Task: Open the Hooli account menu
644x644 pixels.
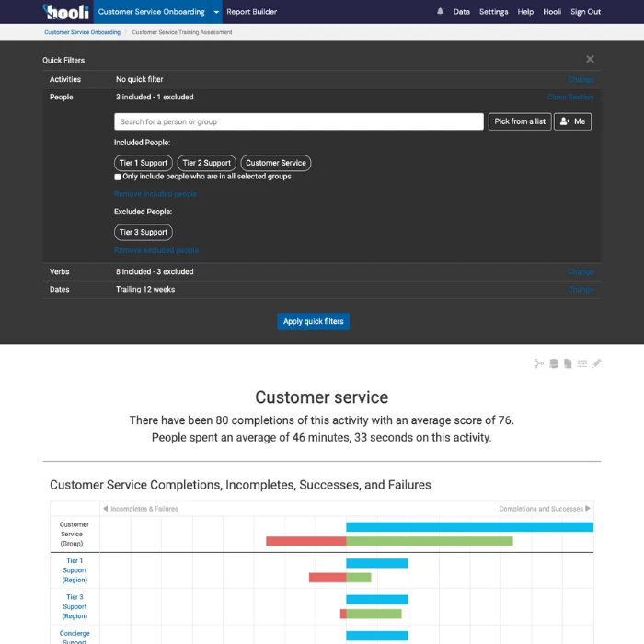Action: point(552,12)
